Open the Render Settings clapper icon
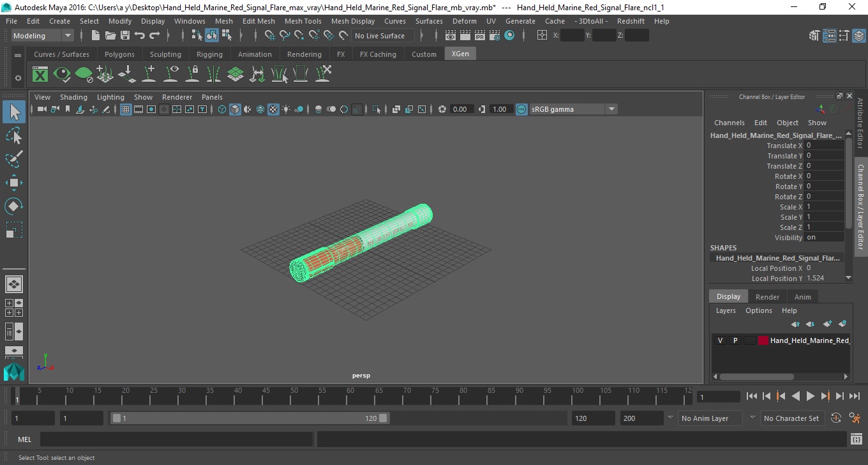Viewport: 868px width, 465px height. 495,36
